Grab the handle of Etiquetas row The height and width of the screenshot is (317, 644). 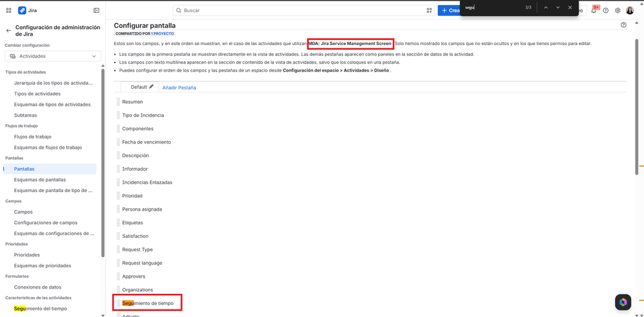click(118, 222)
